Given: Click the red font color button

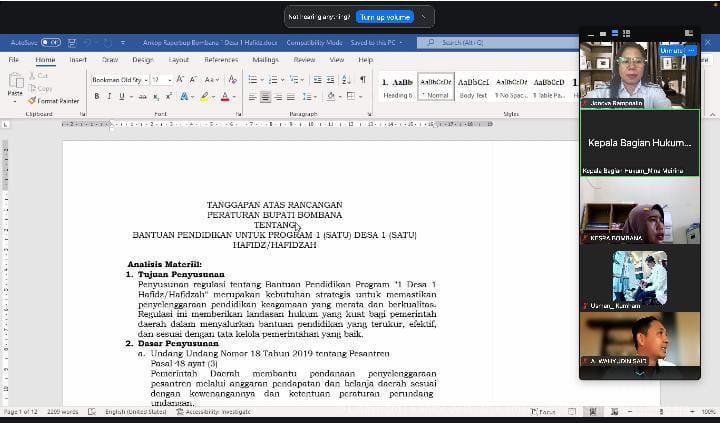Looking at the screenshot, I should click(225, 97).
